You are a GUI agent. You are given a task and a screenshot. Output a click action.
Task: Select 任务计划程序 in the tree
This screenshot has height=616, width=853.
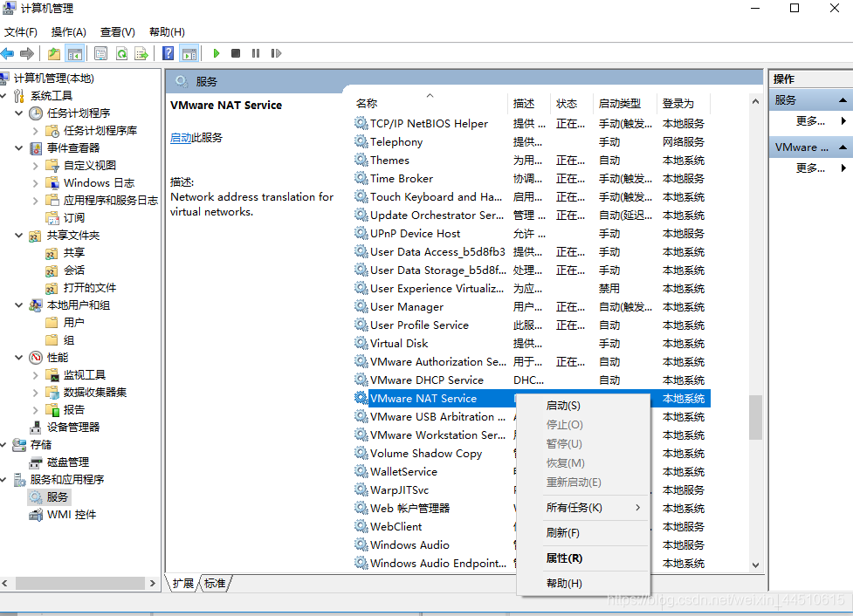(x=79, y=113)
